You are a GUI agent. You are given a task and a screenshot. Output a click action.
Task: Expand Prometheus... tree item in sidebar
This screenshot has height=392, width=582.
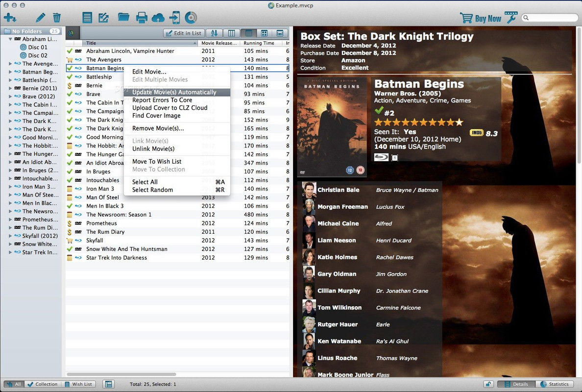[10, 220]
